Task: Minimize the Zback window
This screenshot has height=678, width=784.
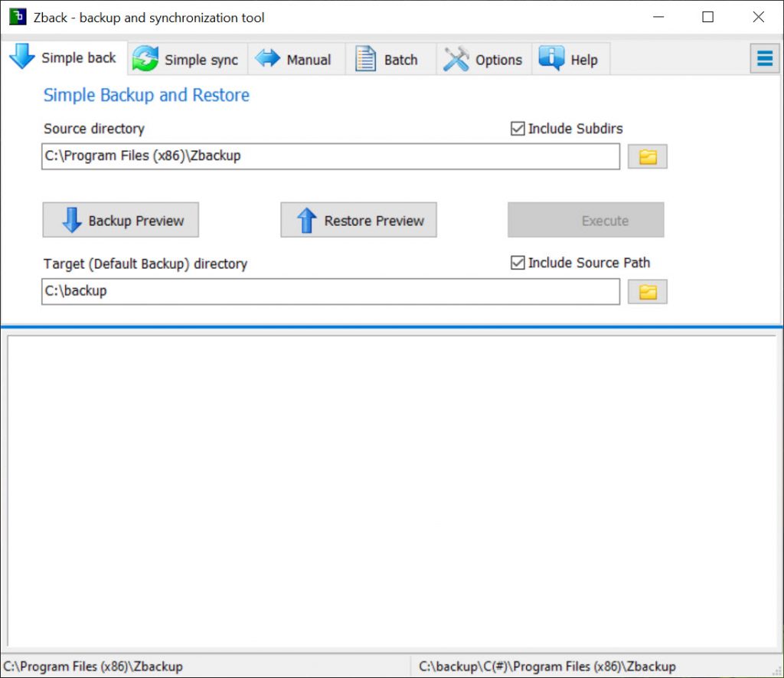Action: click(658, 17)
